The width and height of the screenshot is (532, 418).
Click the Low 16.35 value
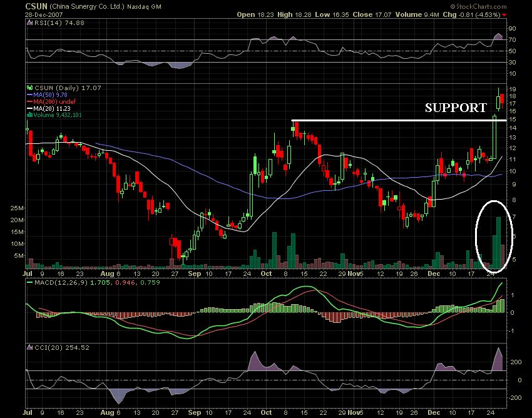click(332, 14)
